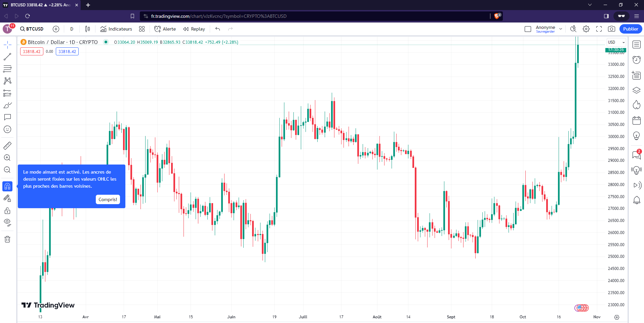
Task: Create an Alerte
Action: pyautogui.click(x=165, y=29)
